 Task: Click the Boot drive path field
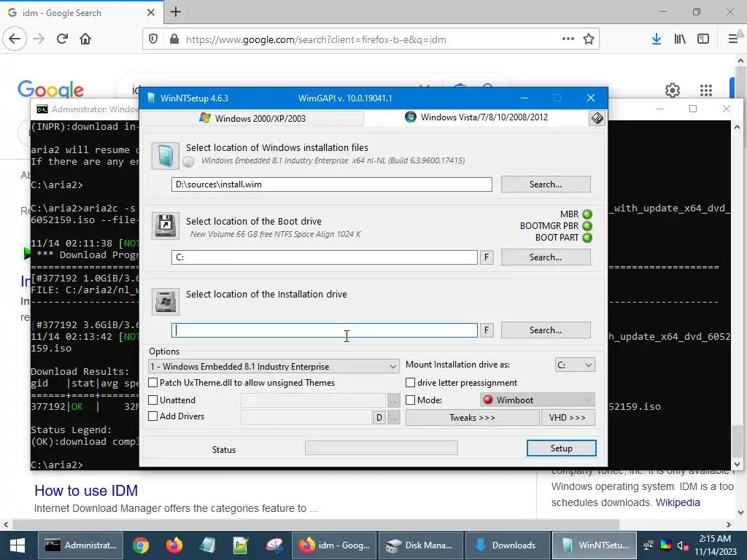tap(325, 257)
